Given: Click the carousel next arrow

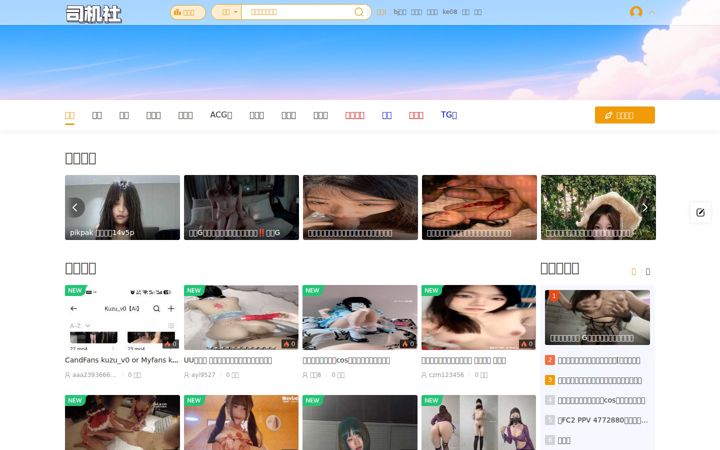Looking at the screenshot, I should point(645,208).
